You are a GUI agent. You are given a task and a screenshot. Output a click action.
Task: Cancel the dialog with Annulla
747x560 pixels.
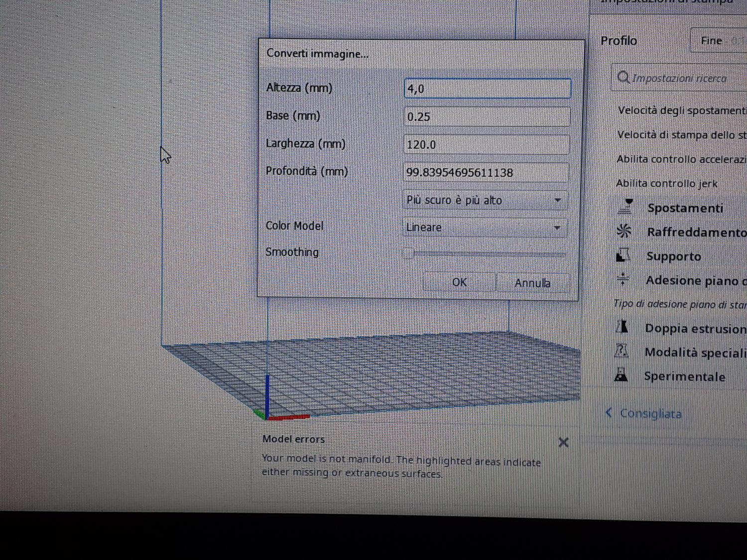(532, 283)
